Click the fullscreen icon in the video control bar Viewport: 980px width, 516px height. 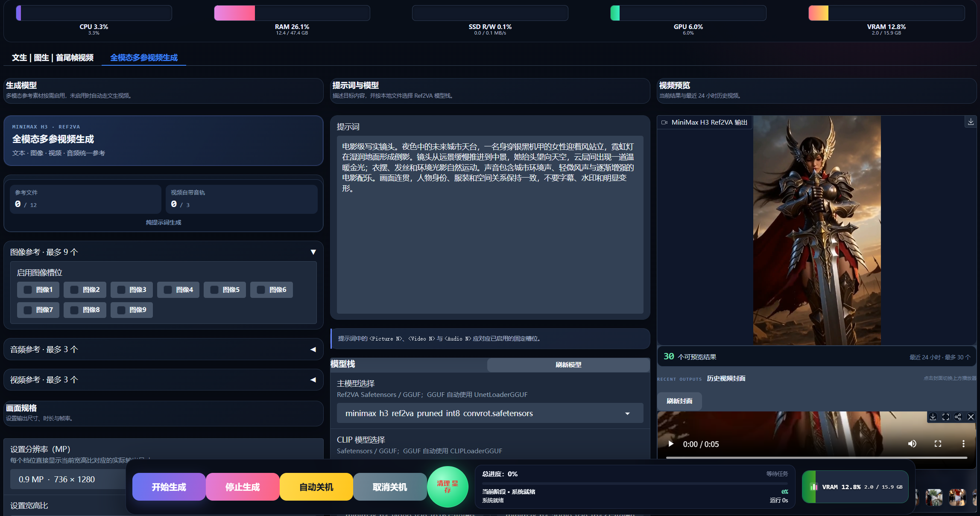938,444
